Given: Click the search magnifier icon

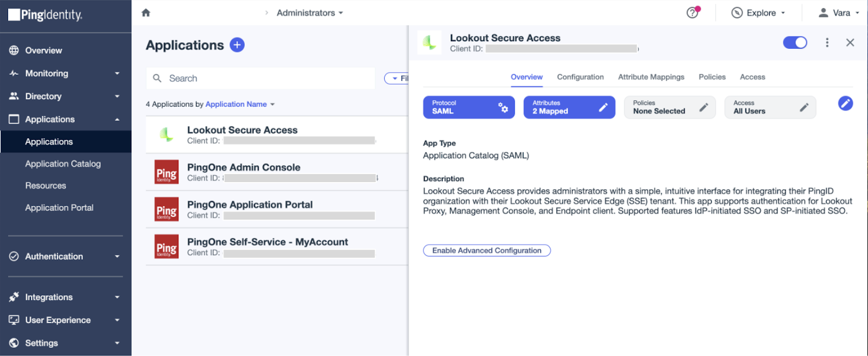Looking at the screenshot, I should pos(157,78).
